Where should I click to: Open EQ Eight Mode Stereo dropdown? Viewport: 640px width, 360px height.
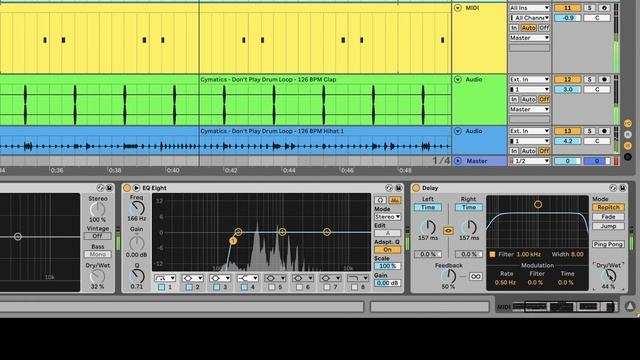coord(387,217)
